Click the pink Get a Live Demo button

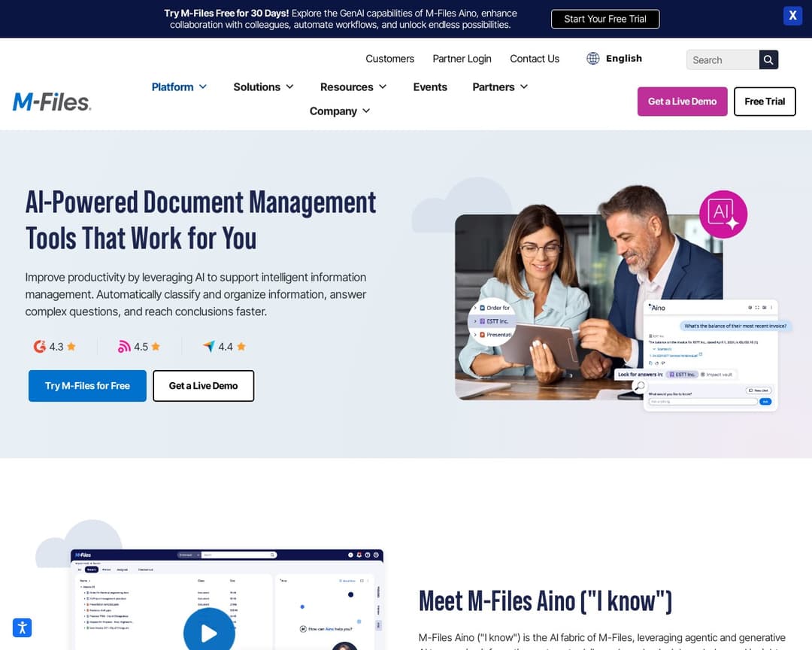coord(682,102)
